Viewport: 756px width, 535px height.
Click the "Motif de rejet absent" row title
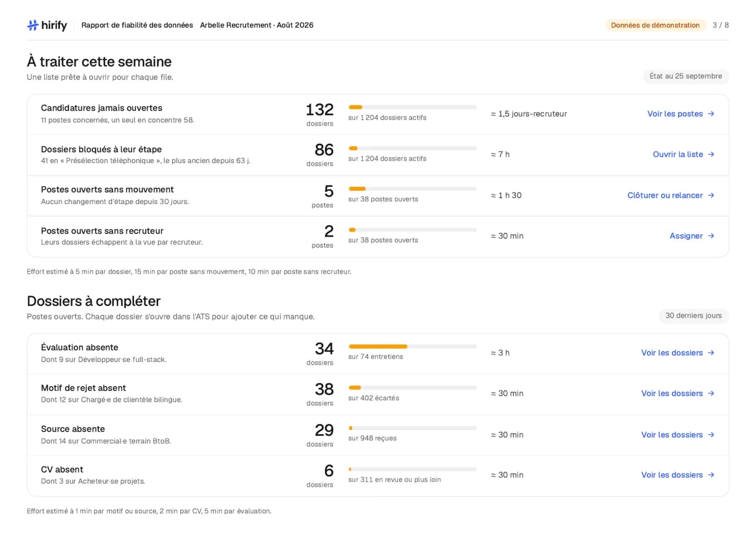point(83,388)
